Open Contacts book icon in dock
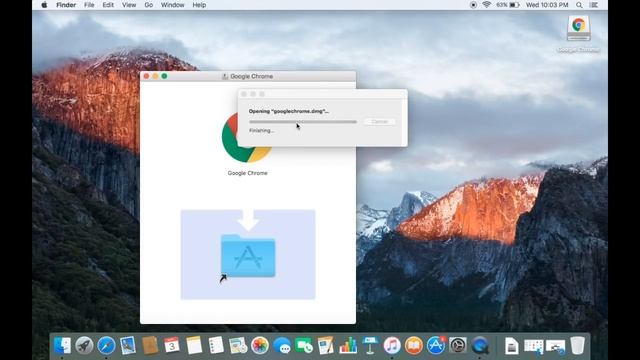640x360 pixels. click(x=150, y=346)
